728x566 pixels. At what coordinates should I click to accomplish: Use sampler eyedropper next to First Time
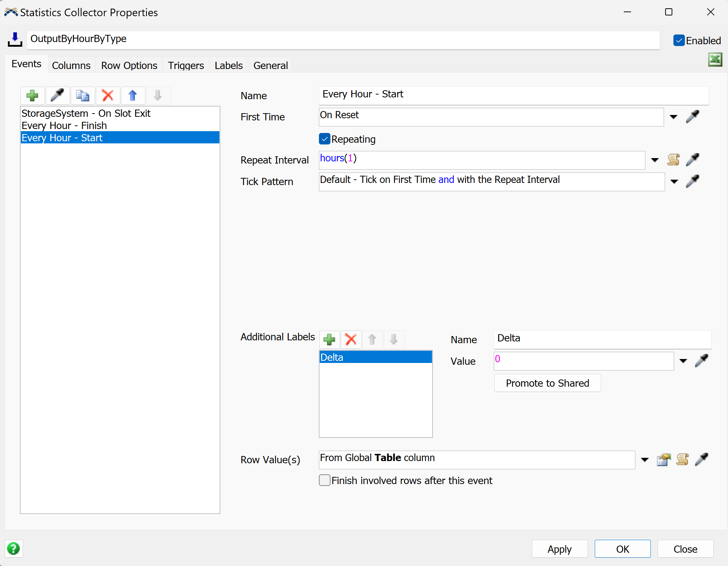click(x=692, y=116)
